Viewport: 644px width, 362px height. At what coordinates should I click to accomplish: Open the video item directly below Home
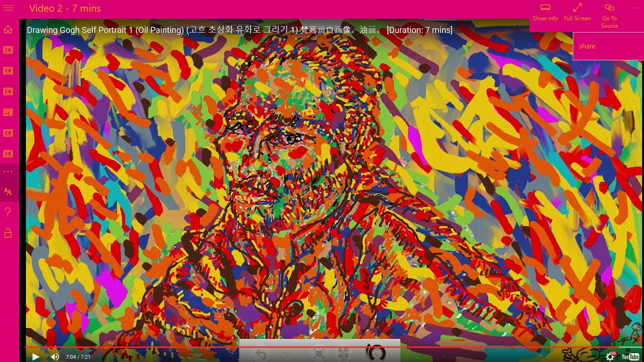coord(8,50)
